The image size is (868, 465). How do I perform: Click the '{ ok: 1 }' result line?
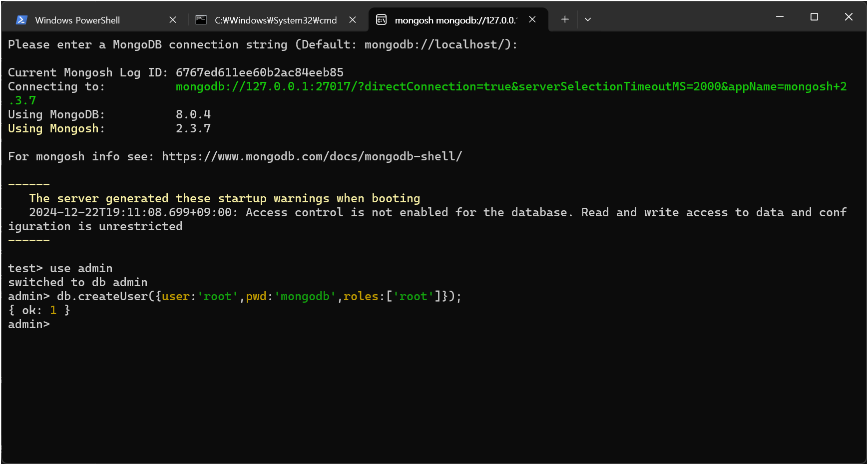click(x=39, y=310)
